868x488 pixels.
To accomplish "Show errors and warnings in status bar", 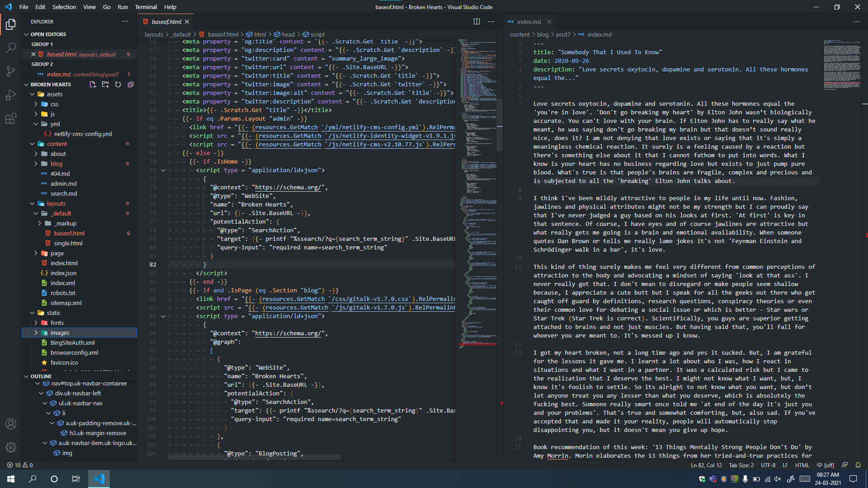I will [x=20, y=465].
